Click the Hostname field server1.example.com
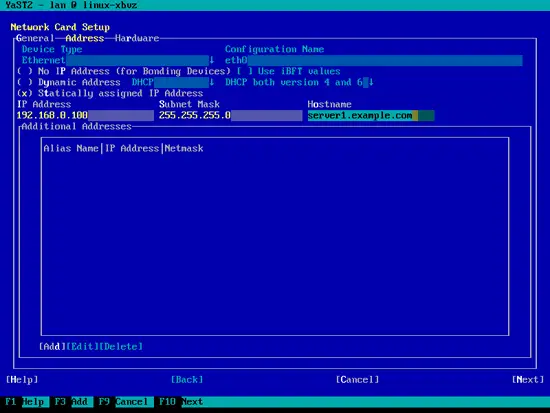The height and width of the screenshot is (413, 550). tap(371, 115)
